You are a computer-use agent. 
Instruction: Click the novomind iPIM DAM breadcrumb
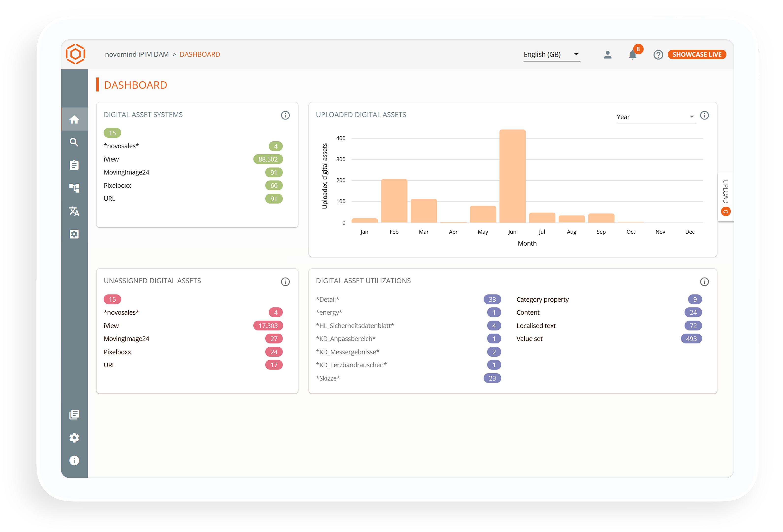137,55
